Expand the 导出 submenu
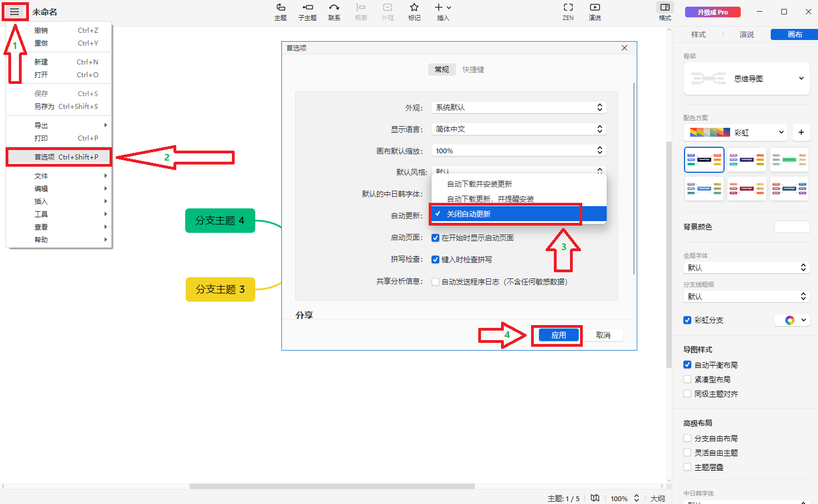Image resolution: width=818 pixels, height=504 pixels. [59, 126]
